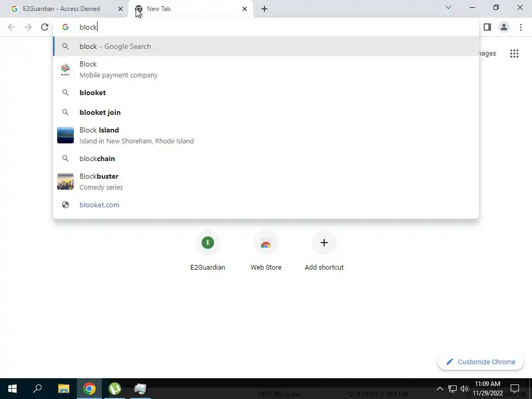Open the Images link
Image resolution: width=532 pixels, height=399 pixels.
pyautogui.click(x=487, y=54)
